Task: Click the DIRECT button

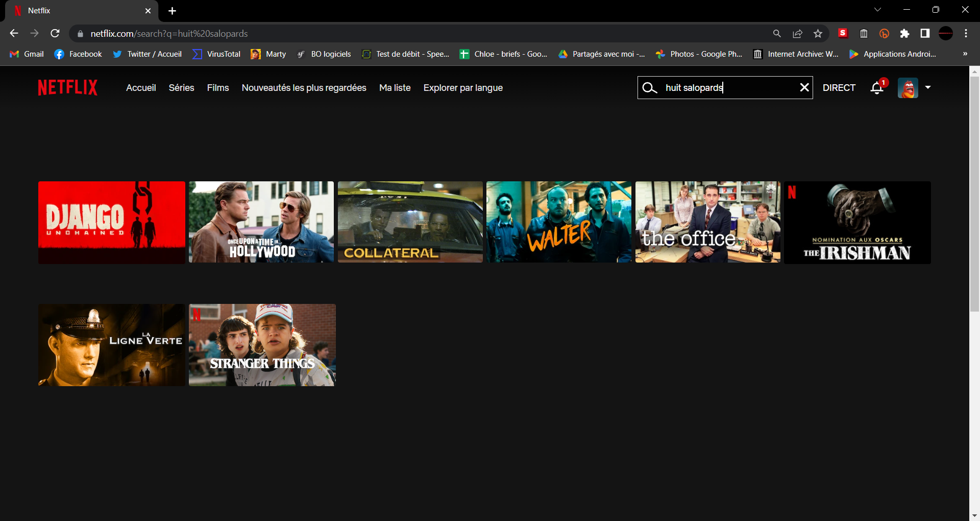Action: (x=839, y=88)
